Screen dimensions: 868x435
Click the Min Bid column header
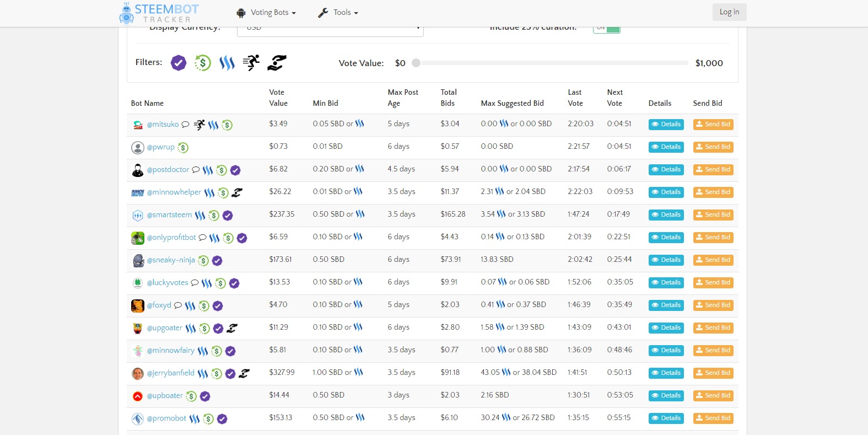pyautogui.click(x=326, y=103)
